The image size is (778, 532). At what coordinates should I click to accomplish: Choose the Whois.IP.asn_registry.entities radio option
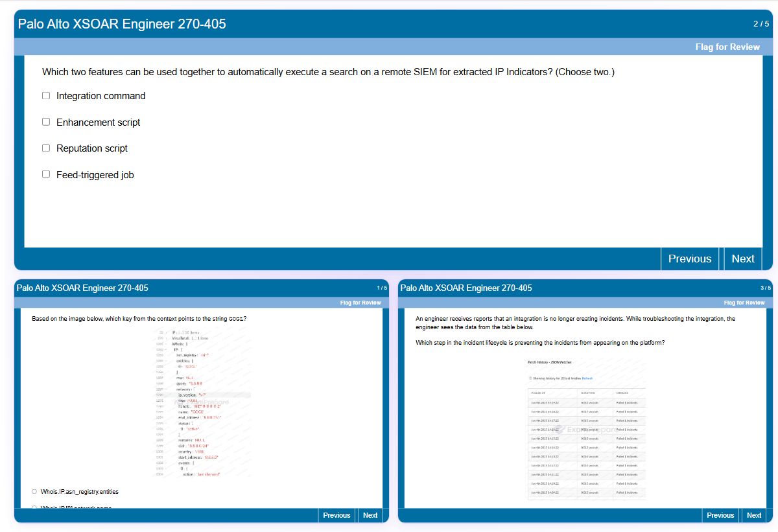coord(34,492)
